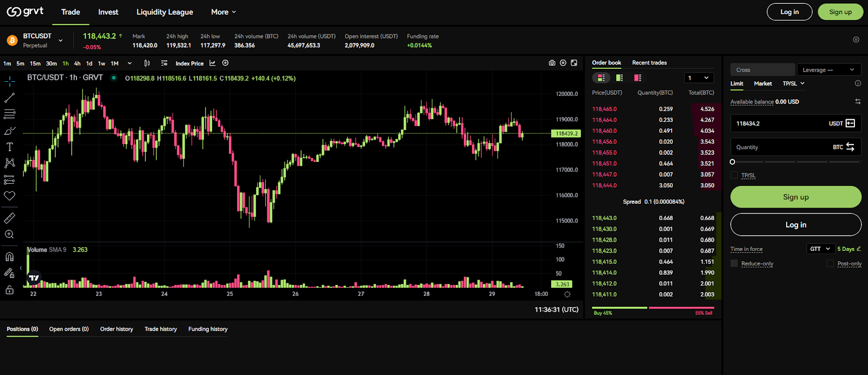Expand the BTCUSDT market selector
Viewport: 868px width, 375px height.
coord(60,41)
